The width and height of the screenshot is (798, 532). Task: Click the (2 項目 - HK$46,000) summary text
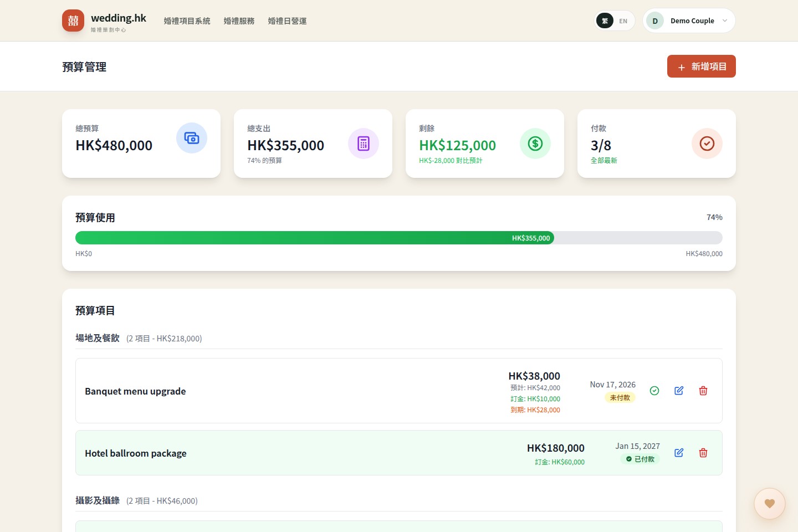pyautogui.click(x=162, y=501)
